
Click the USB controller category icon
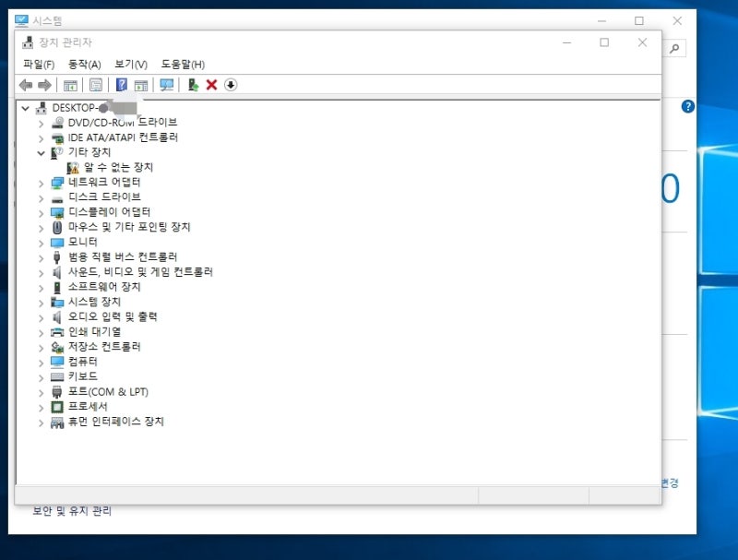tap(57, 257)
